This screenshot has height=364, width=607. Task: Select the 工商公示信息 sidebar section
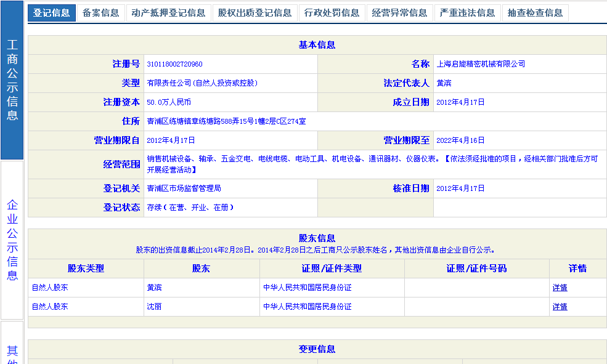pos(12,80)
